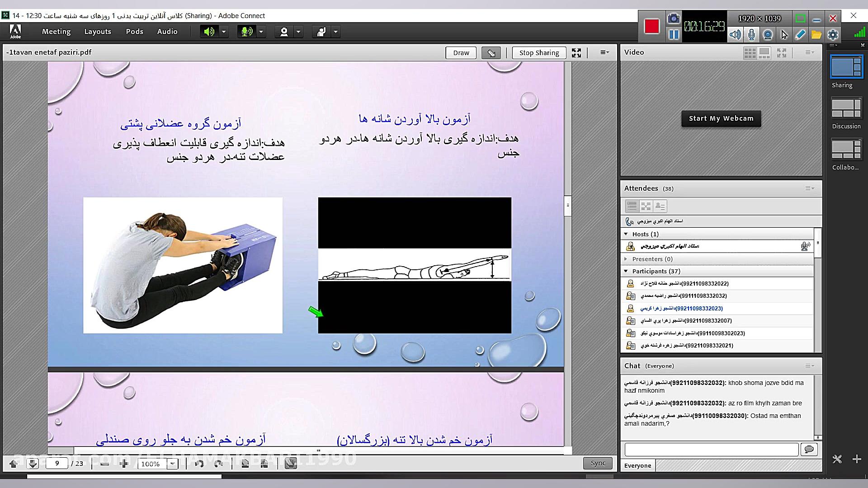Screen dimensions: 868x488
Task: Click the zoom in plus icon on PDF toolbar
Action: click(x=124, y=463)
